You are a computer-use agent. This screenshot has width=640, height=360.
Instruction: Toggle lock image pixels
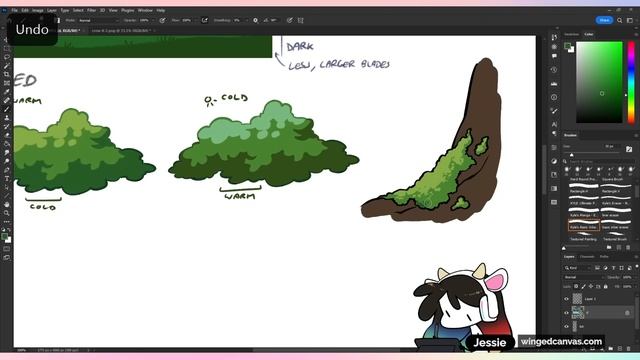(583, 287)
